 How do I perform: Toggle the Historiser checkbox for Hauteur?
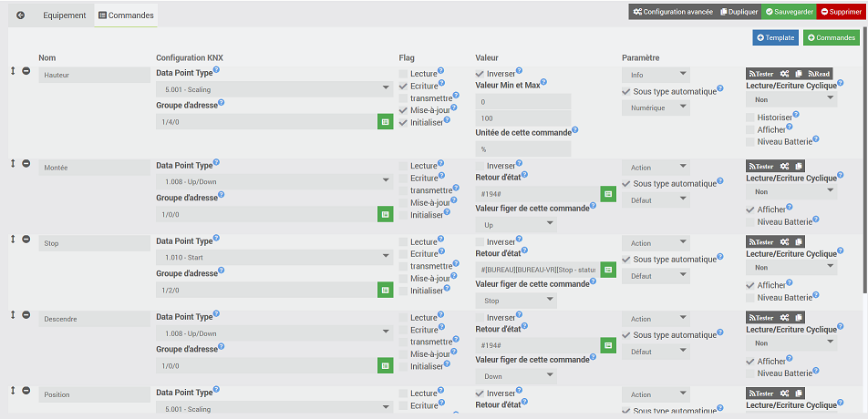[749, 118]
